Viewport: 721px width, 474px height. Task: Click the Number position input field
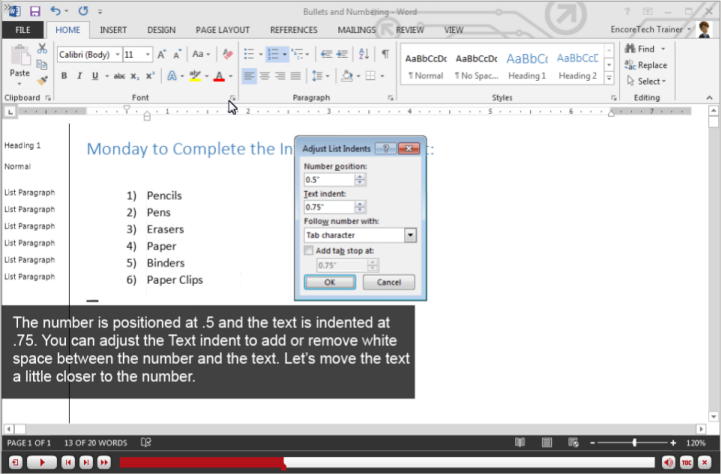(x=329, y=179)
